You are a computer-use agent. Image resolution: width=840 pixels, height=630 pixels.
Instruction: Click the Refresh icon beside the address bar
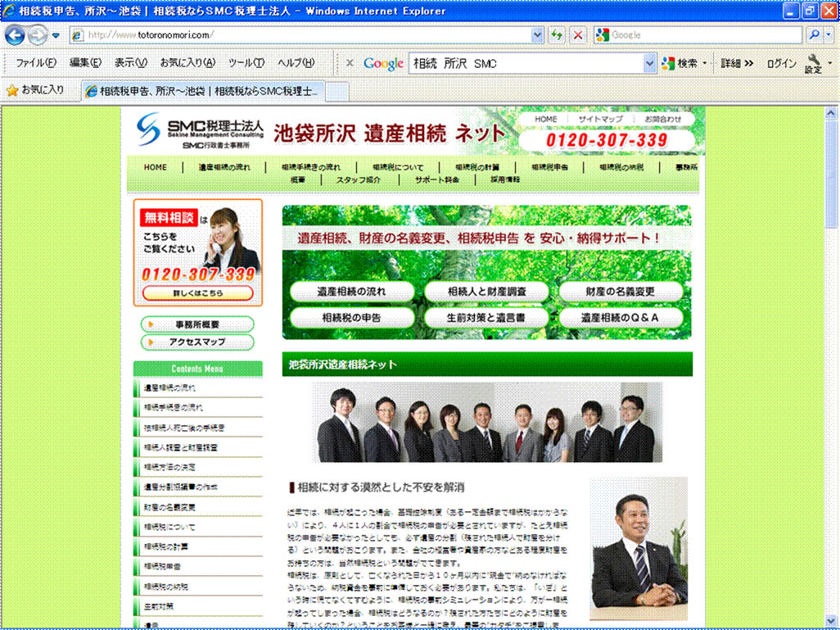[558, 35]
